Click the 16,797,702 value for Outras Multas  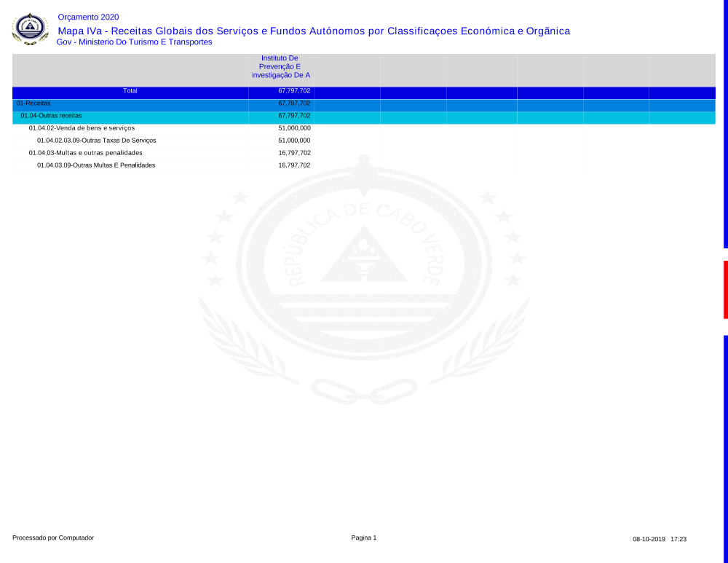click(294, 165)
